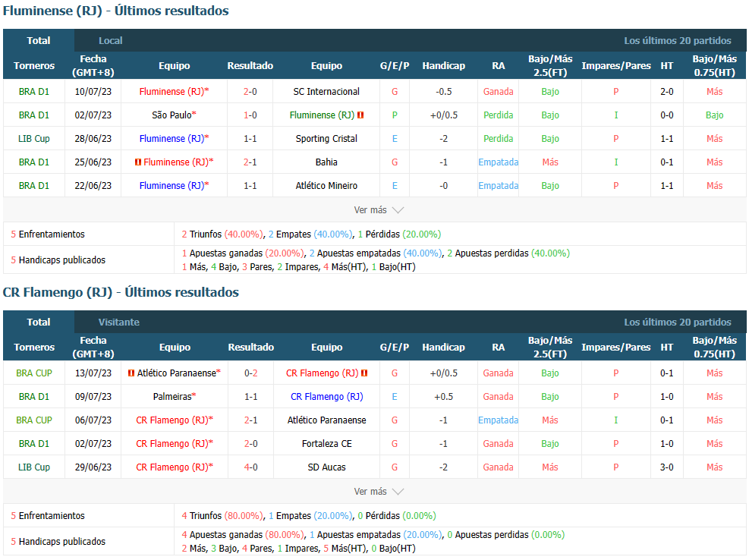749x560 pixels.
Task: Open Fluminense (RJ) team link on 10/07/23 row
Action: (x=174, y=92)
